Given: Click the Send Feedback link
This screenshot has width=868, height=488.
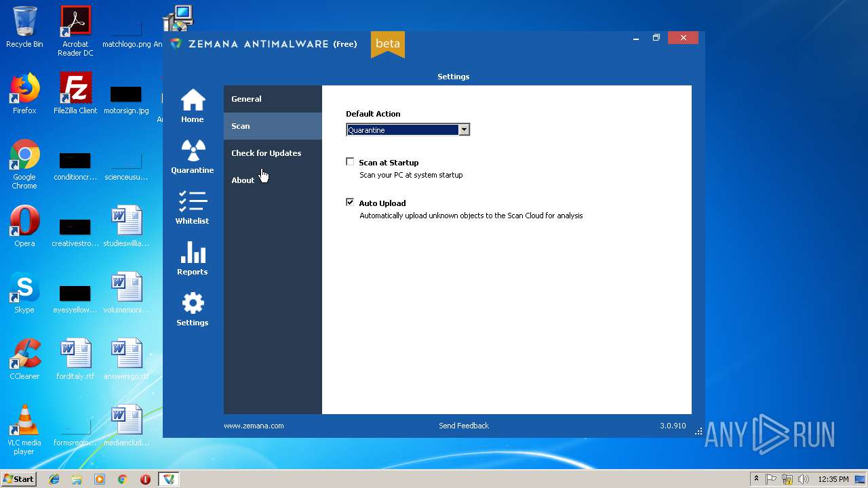Looking at the screenshot, I should [x=464, y=426].
